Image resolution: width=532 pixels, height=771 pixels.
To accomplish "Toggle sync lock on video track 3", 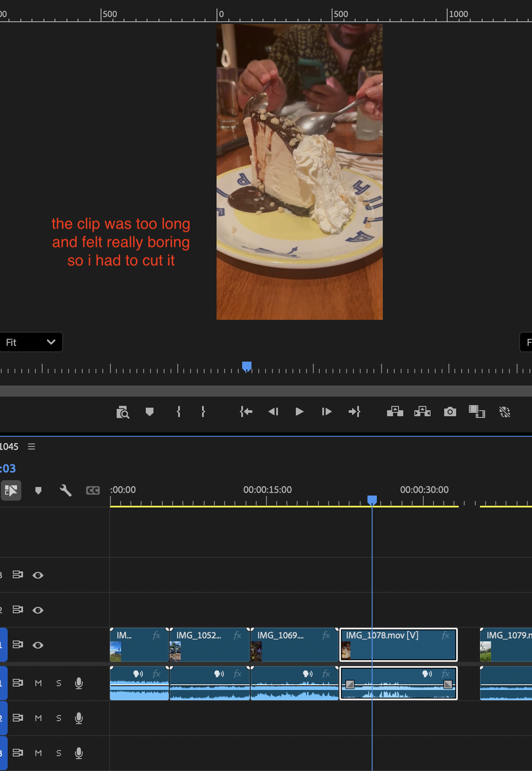I will click(x=17, y=575).
